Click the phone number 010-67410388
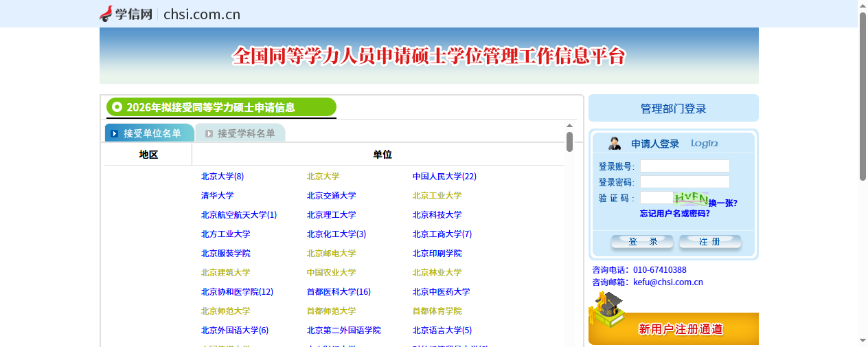Screen dimensions: 868x347 pyautogui.click(x=660, y=269)
